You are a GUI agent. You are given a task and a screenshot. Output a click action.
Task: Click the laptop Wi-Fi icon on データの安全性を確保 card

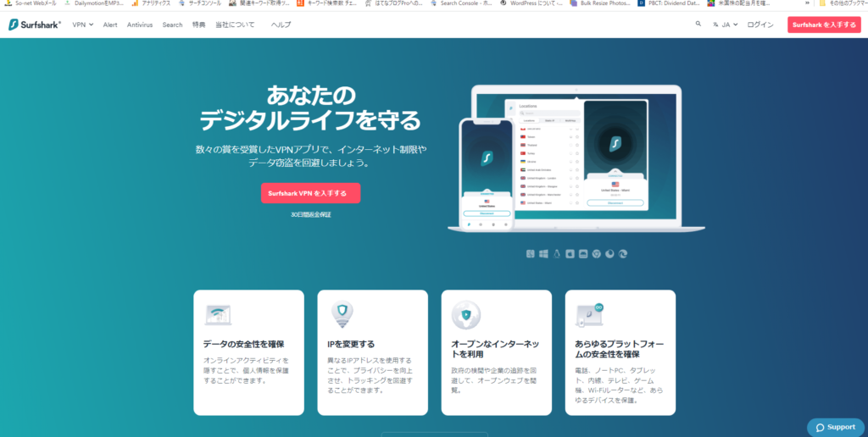click(218, 314)
